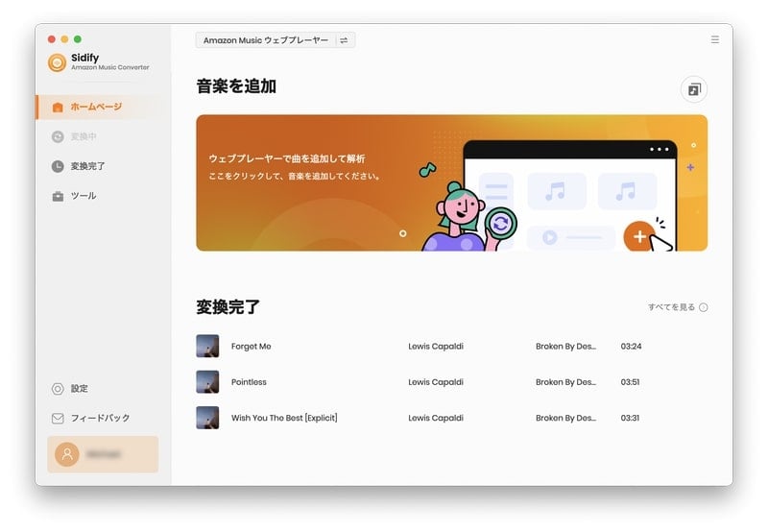Open the ツール sidebar tab
The width and height of the screenshot is (768, 532).
[103, 196]
